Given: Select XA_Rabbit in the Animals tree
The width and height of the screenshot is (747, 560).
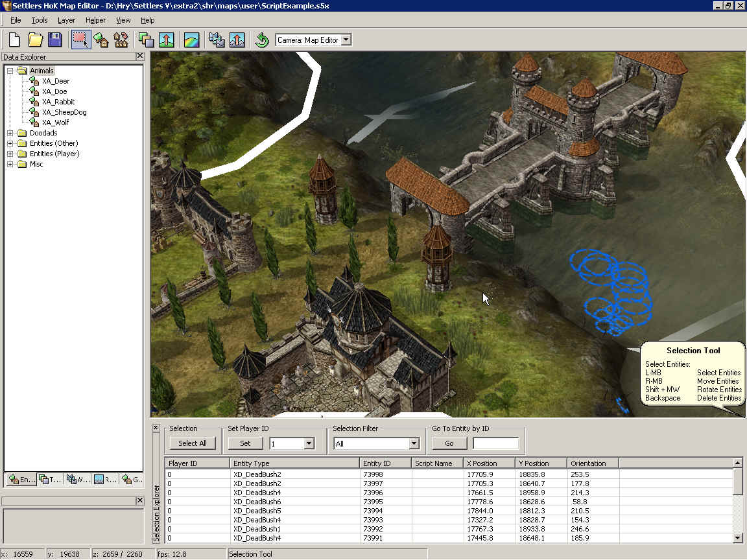Looking at the screenshot, I should 58,102.
